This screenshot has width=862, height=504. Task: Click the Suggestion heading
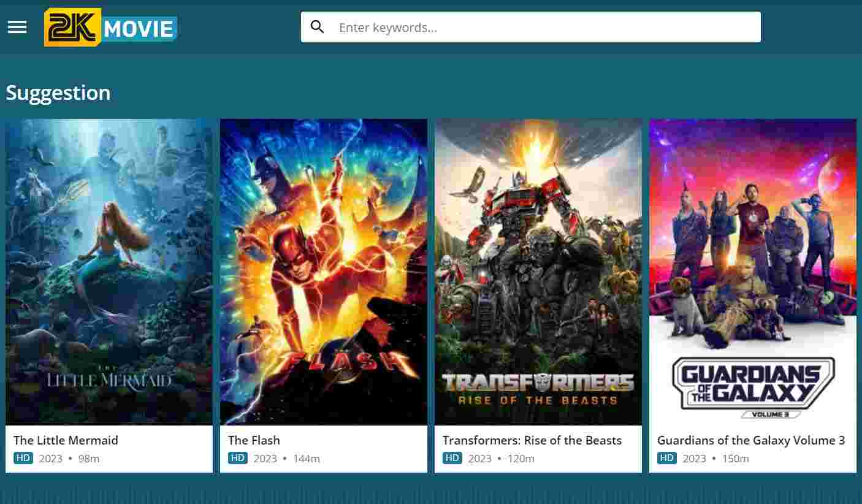(58, 93)
